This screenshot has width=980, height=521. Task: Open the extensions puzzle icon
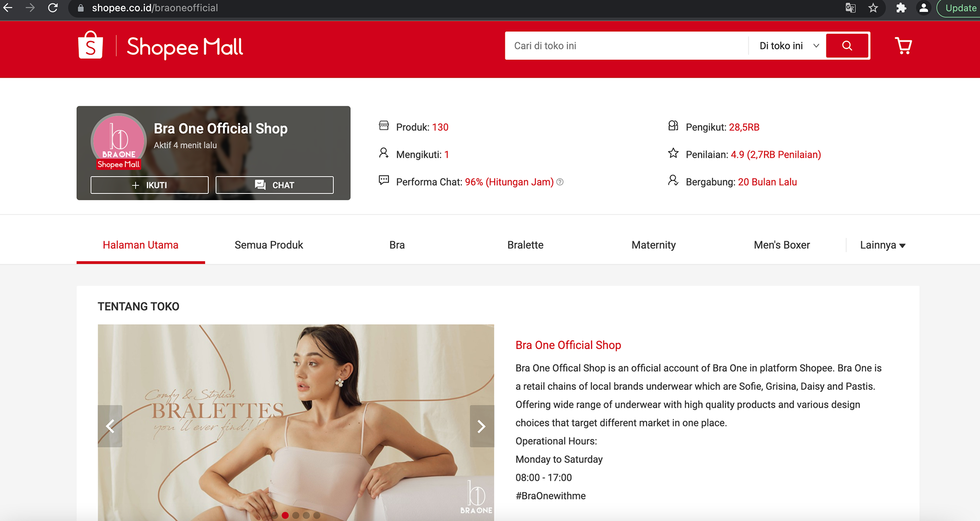pyautogui.click(x=901, y=8)
